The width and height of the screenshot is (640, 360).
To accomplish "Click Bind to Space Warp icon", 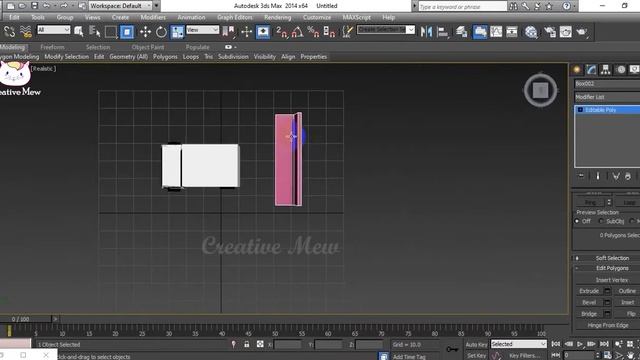I will pyautogui.click(x=25, y=31).
